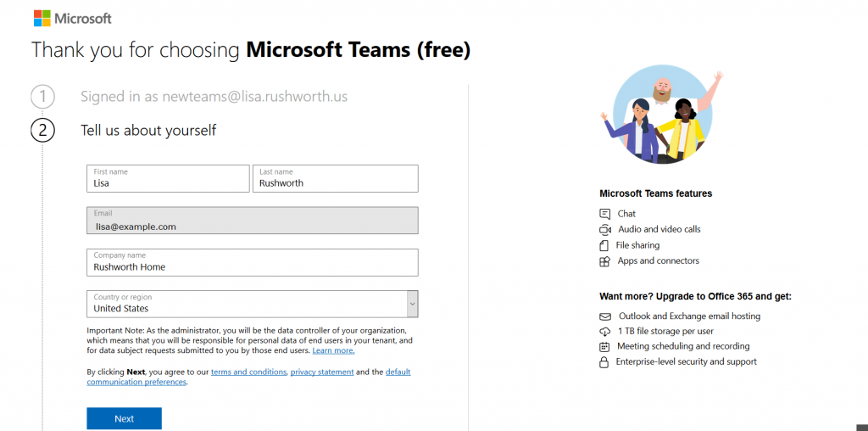Focus the Last name input field
Image resolution: width=868 pixels, height=431 pixels.
click(336, 178)
